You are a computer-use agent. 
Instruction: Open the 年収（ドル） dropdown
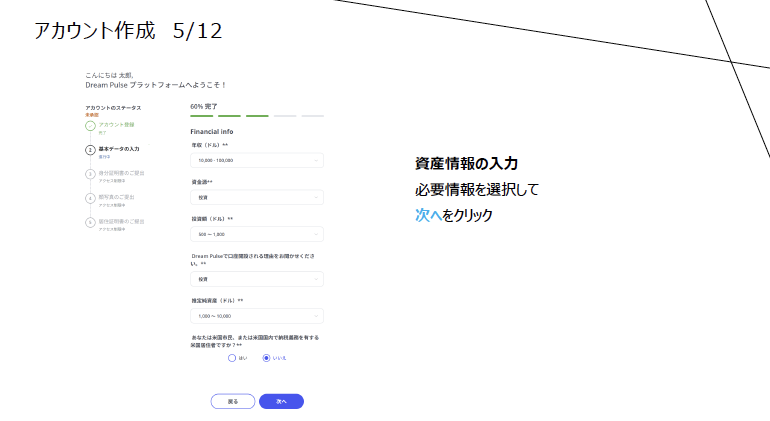click(x=257, y=160)
